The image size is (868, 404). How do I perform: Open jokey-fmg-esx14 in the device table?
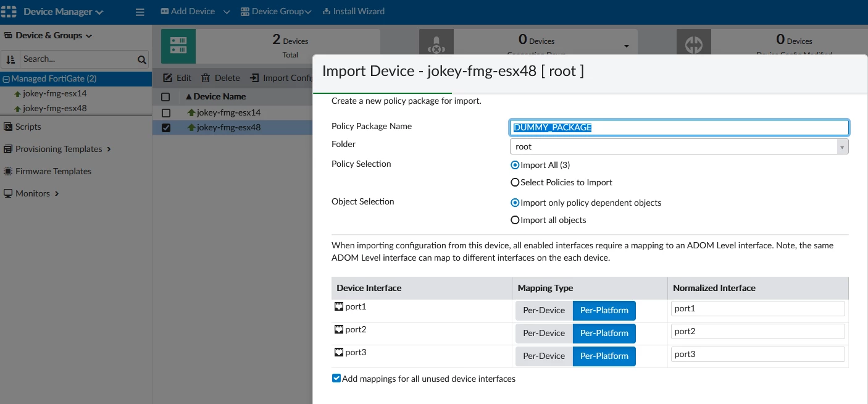click(x=228, y=113)
